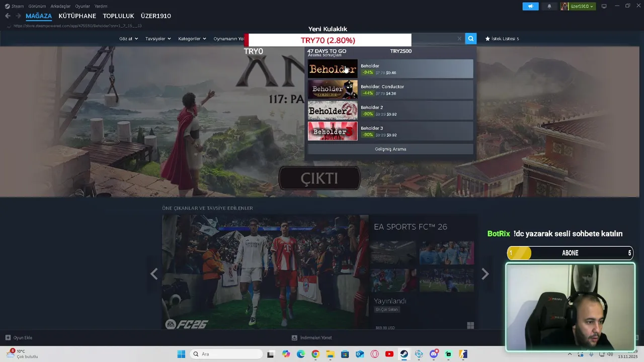Open Outlook from the taskbar
The height and width of the screenshot is (362, 644).
click(360, 354)
